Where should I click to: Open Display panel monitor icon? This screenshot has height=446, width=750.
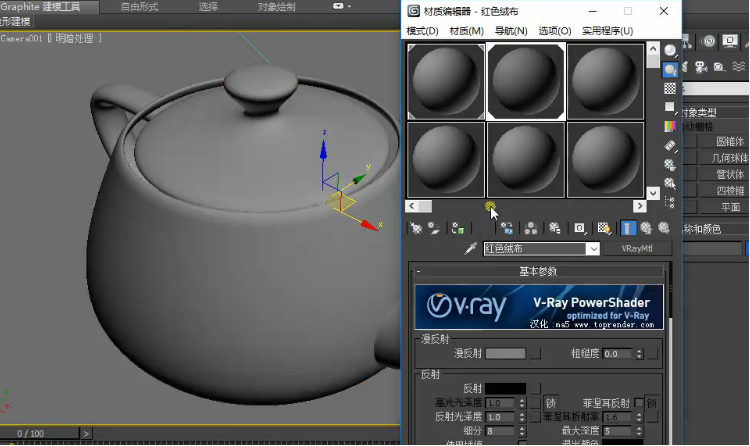click(x=730, y=41)
